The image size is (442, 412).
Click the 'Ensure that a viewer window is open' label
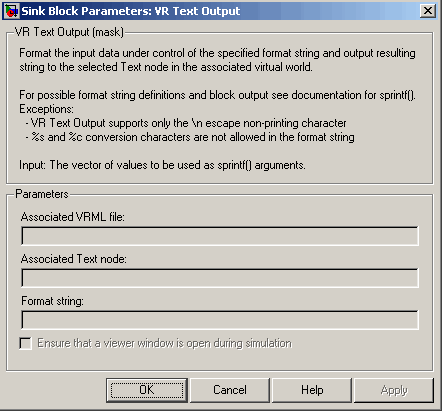click(x=164, y=343)
